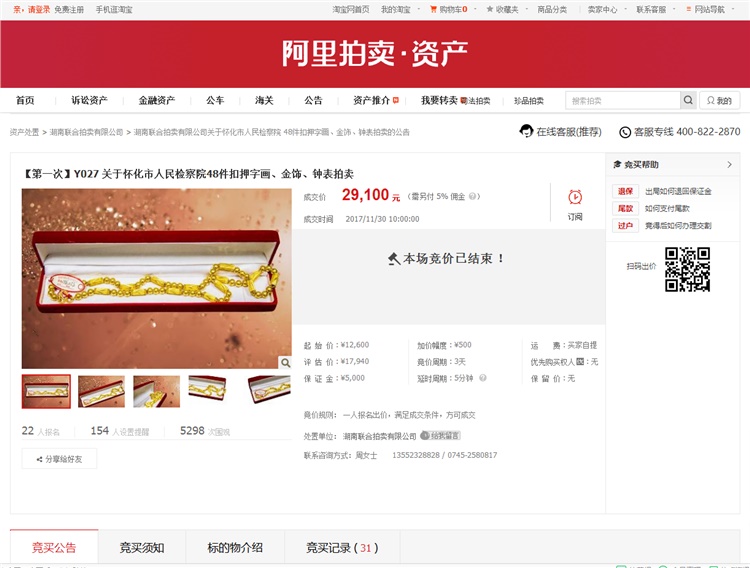Click the 分享给好友 share button
750x568 pixels.
coord(59,459)
